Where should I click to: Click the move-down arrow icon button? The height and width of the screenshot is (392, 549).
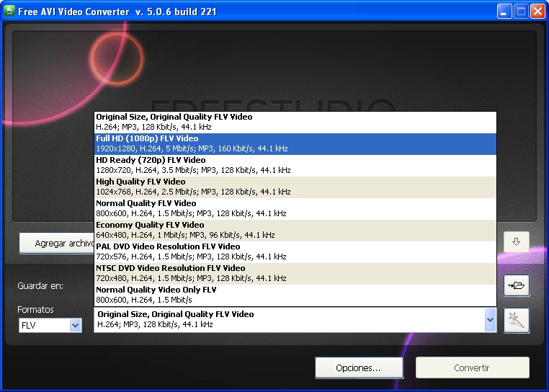516,242
